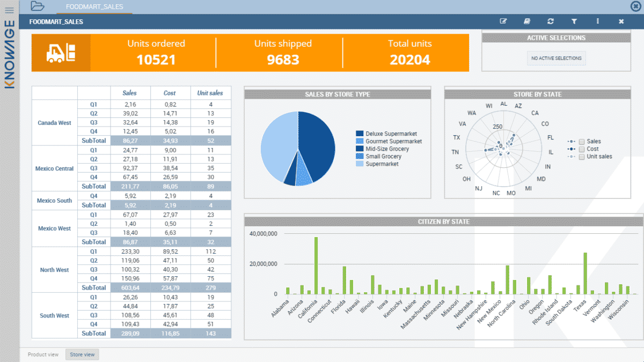Open the book icon in the toolbar
The width and height of the screenshot is (644, 362).
527,21
